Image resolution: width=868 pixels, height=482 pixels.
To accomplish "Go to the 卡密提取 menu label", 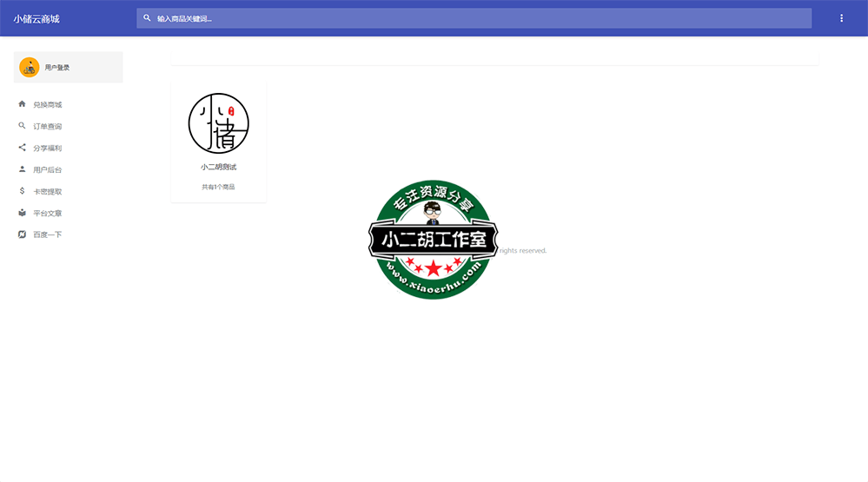I will [48, 192].
